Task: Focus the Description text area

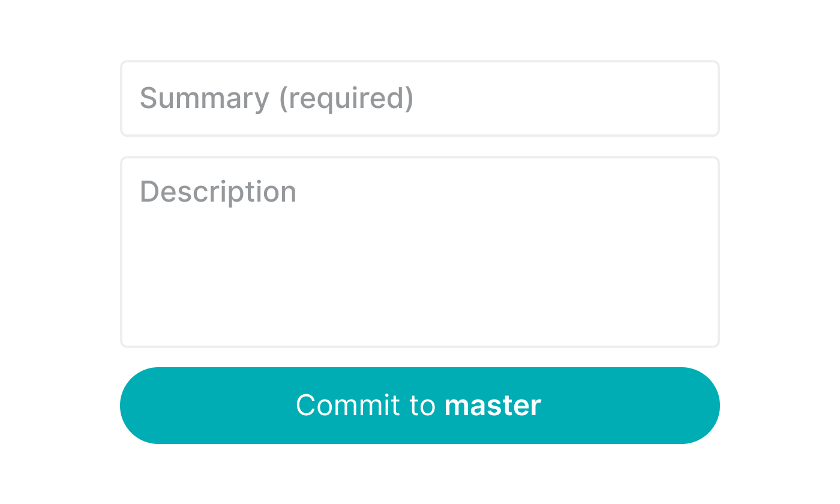Action: (x=420, y=252)
